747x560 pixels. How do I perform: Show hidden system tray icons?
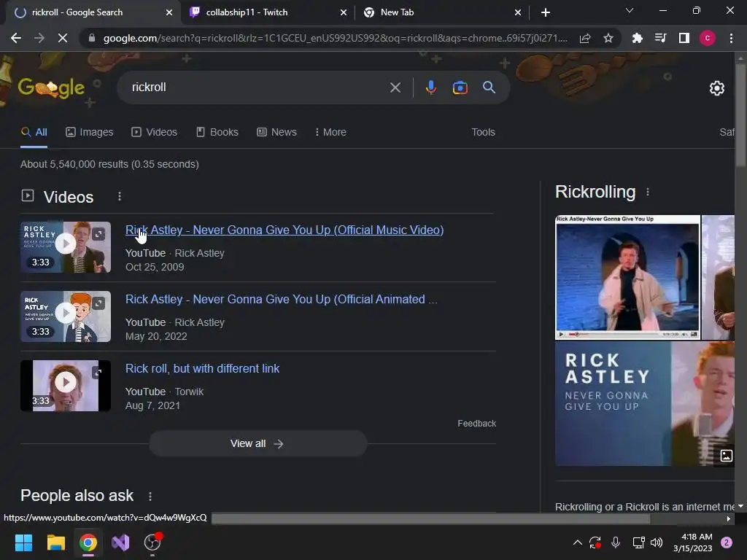click(x=578, y=542)
